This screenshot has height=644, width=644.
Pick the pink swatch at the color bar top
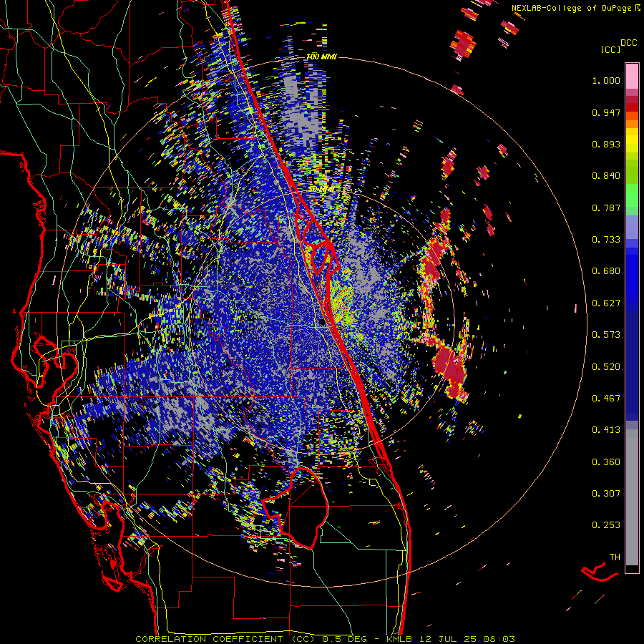click(632, 76)
